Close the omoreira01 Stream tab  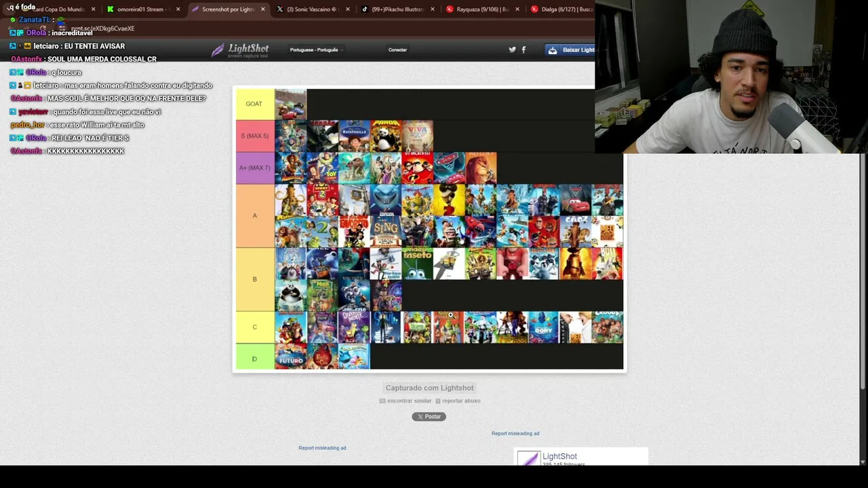178,9
